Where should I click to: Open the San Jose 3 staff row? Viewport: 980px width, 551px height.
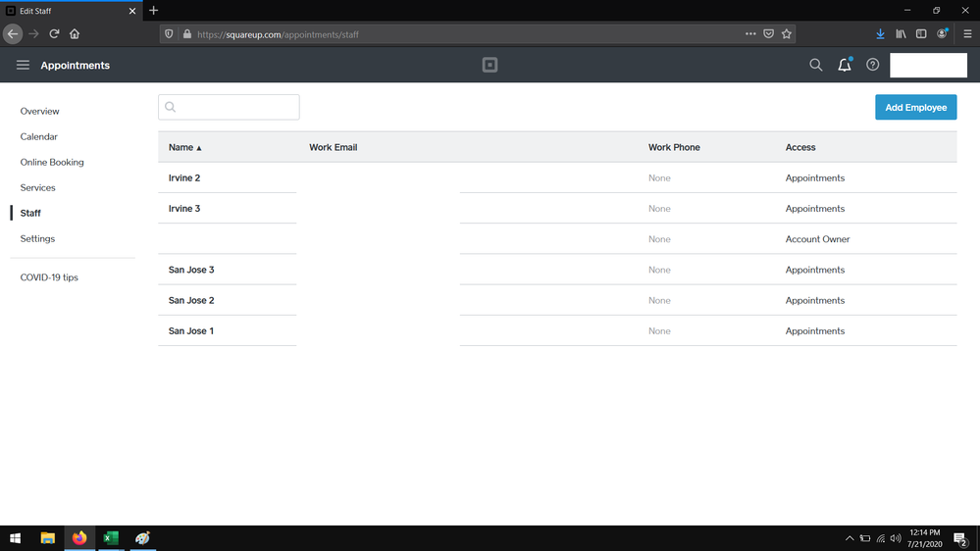191,270
